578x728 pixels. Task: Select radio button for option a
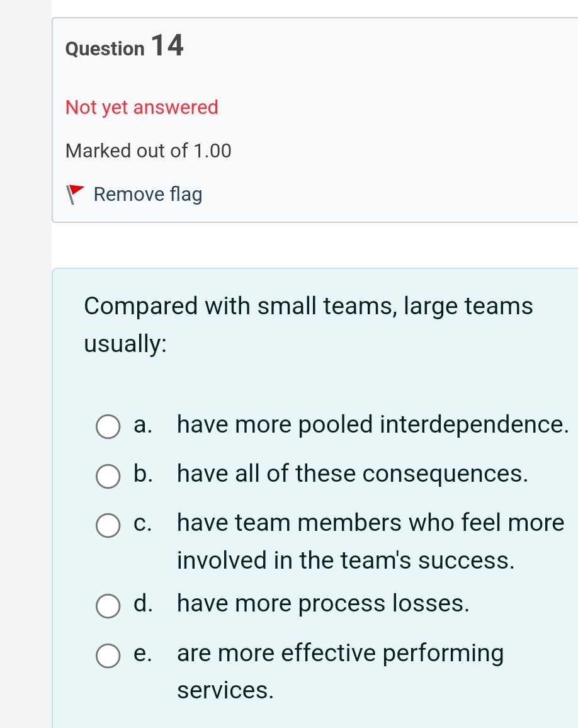pyautogui.click(x=108, y=426)
